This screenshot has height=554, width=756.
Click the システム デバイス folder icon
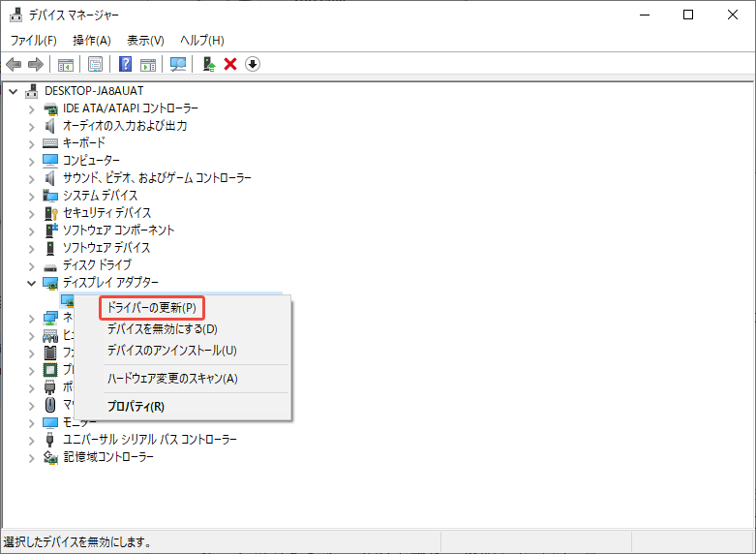point(50,196)
